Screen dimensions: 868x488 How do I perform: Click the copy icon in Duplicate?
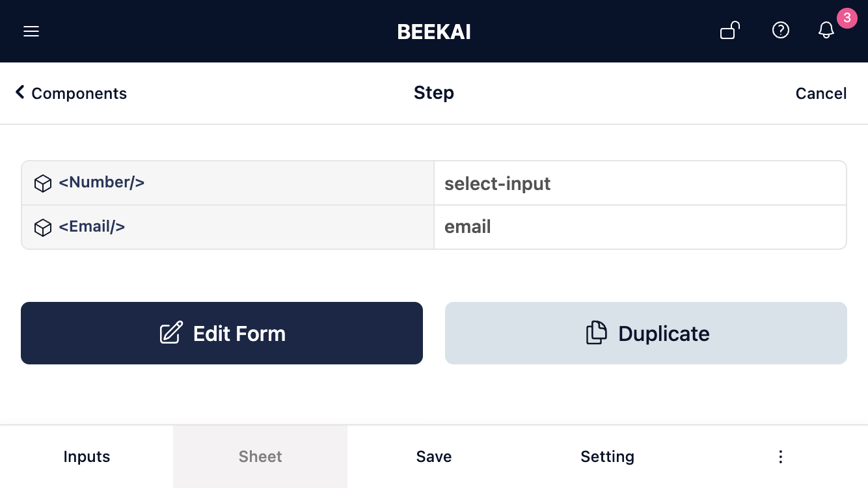point(597,333)
